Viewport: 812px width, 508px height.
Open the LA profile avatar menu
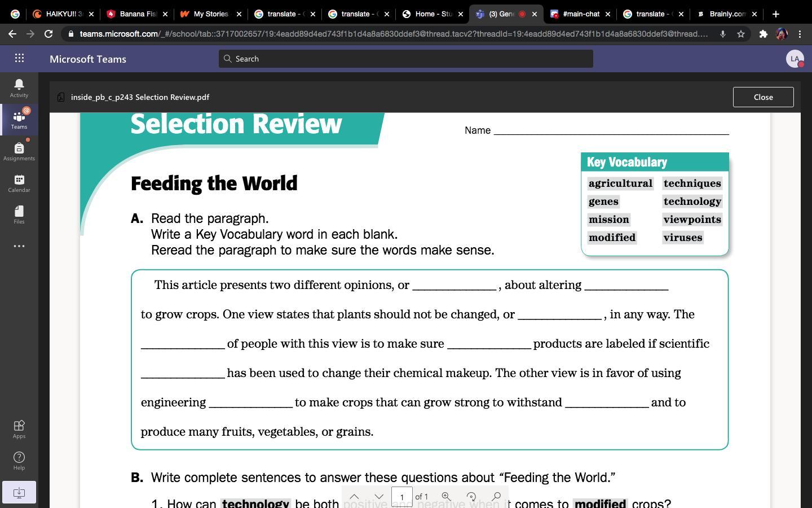[795, 58]
